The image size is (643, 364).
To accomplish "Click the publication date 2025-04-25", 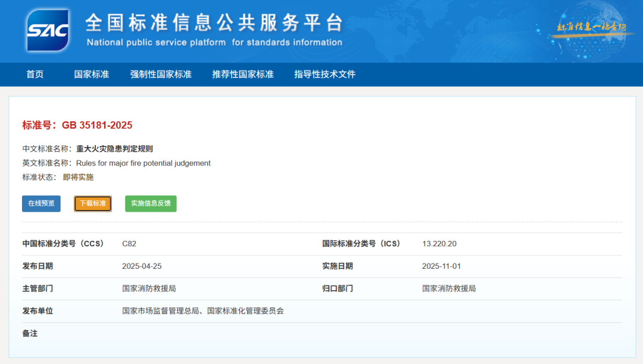I will 141,266.
